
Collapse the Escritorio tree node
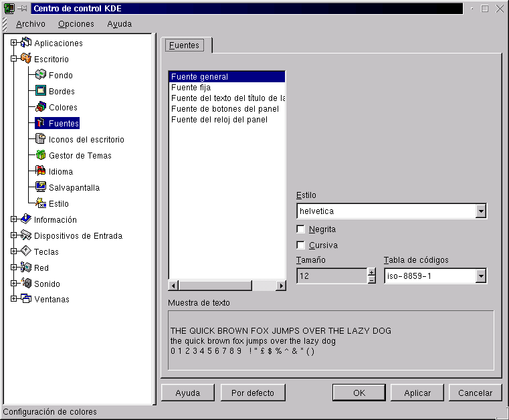[13, 60]
